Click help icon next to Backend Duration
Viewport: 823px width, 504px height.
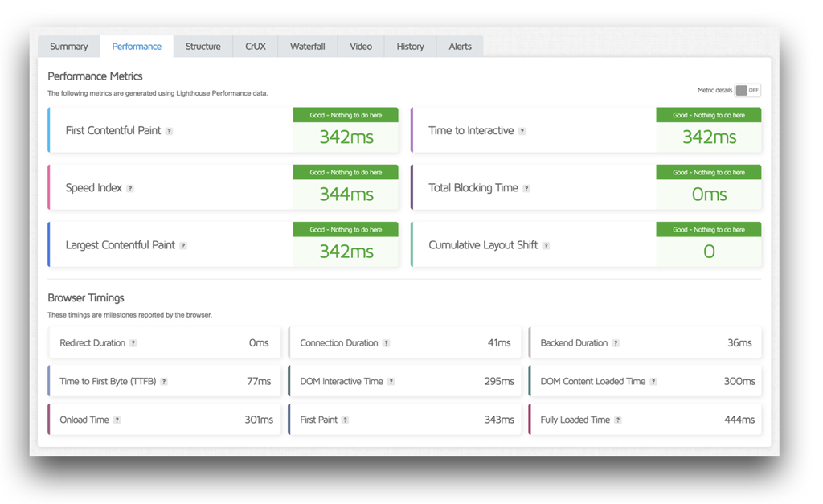(616, 343)
